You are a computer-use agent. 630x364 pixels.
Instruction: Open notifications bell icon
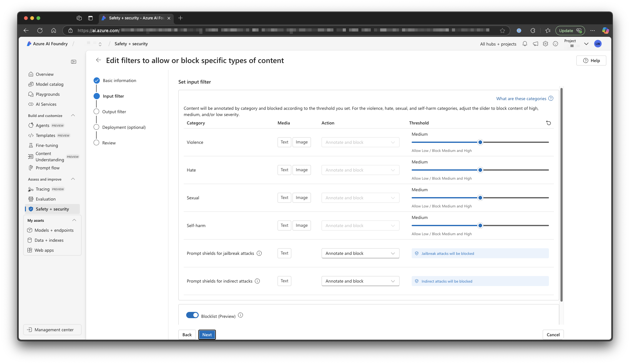[x=525, y=44]
